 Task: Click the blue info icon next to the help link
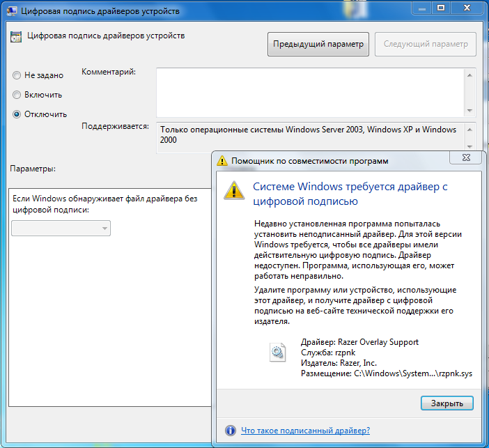tap(231, 431)
